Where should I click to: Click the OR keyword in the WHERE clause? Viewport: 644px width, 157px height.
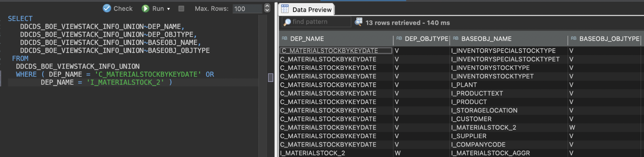pos(210,74)
